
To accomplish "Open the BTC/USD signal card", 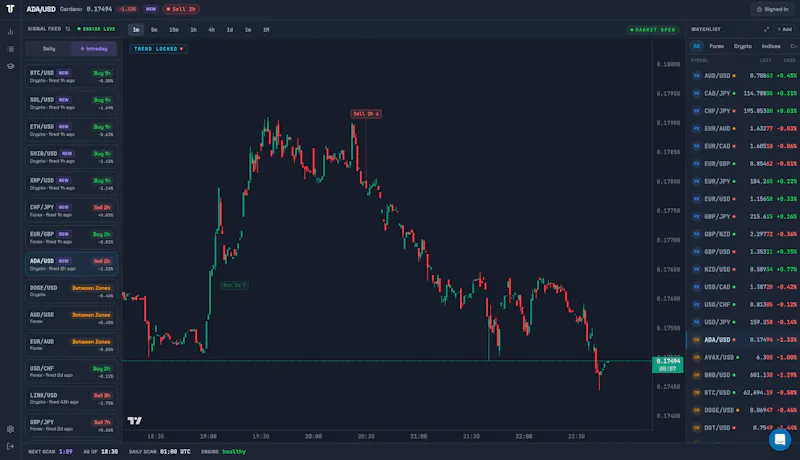I will pyautogui.click(x=71, y=76).
